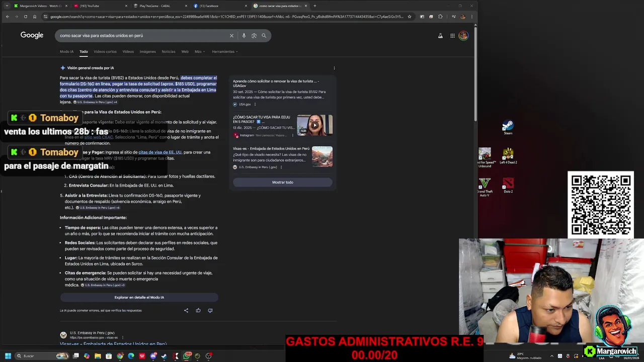644x362 pixels.
Task: Open Aprenda cómo solicitar visa USAGov result
Action: pos(276,83)
